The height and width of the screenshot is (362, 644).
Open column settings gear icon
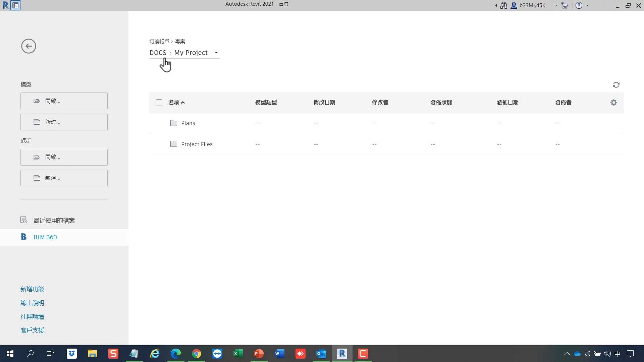(613, 103)
